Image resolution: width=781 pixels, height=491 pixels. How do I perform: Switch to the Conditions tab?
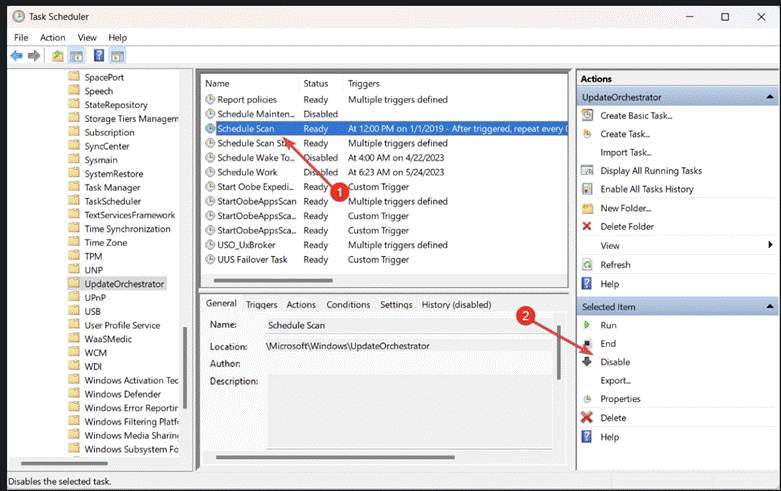(x=348, y=304)
